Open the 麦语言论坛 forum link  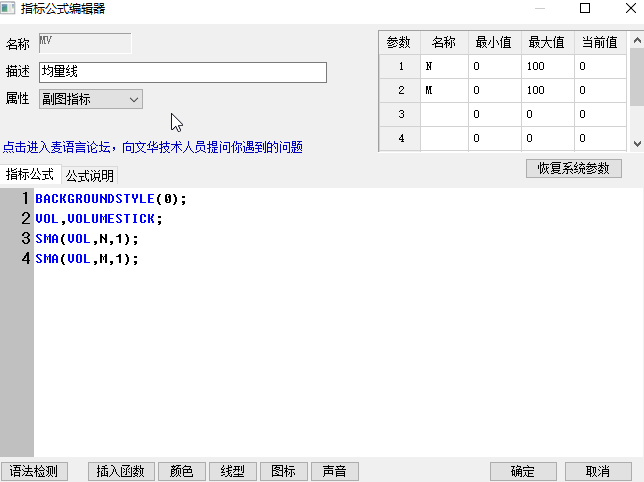[x=153, y=147]
